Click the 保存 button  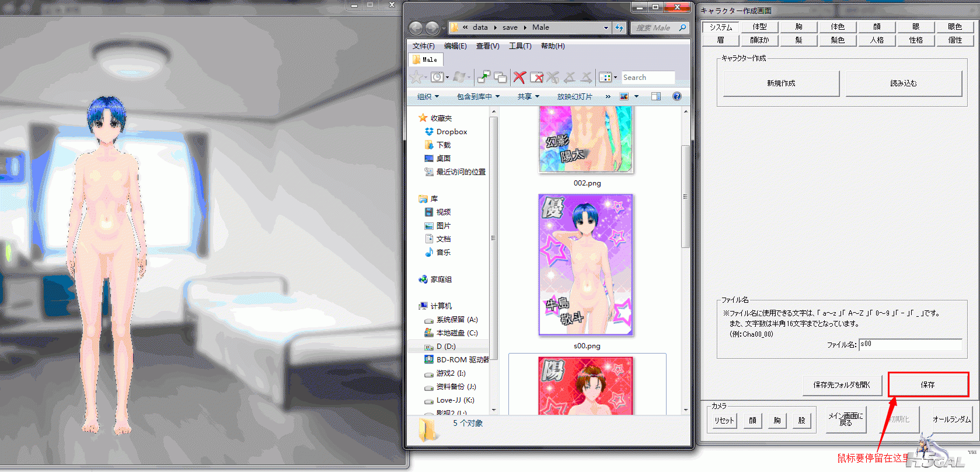[928, 385]
